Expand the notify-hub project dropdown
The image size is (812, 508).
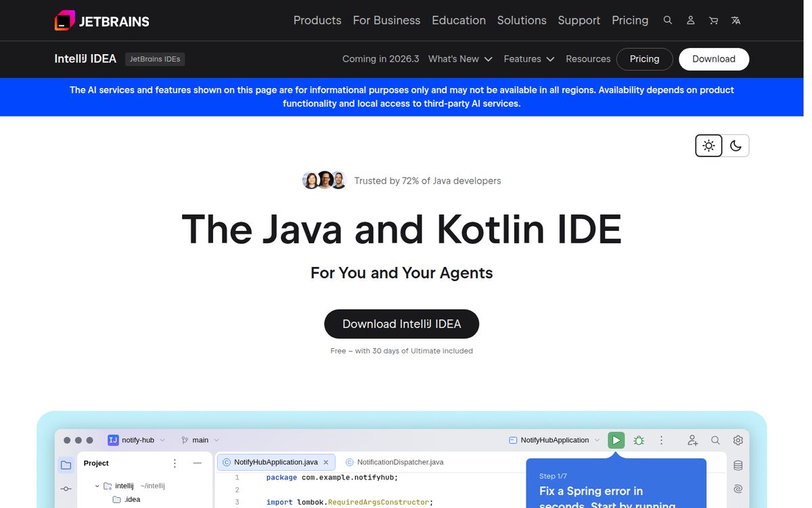(162, 440)
